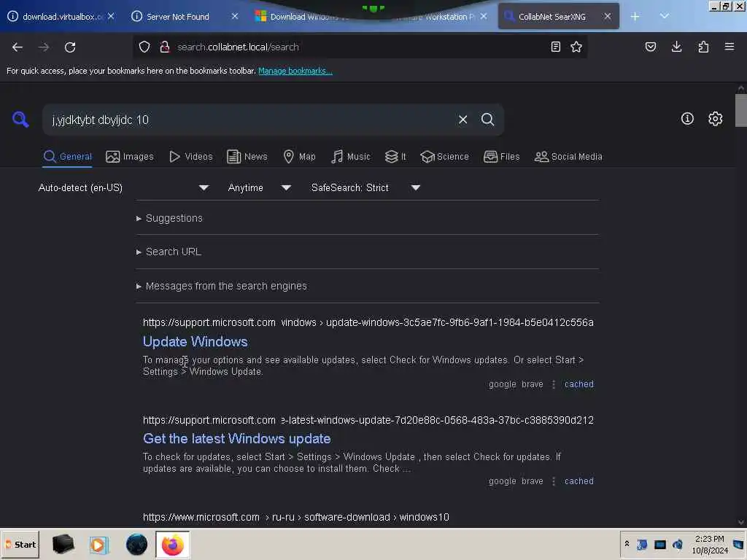Image resolution: width=747 pixels, height=560 pixels.
Task: Select the Videos search category
Action: 190,157
